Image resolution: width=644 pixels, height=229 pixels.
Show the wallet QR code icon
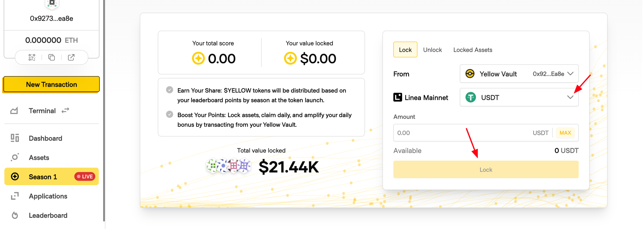pos(32,57)
